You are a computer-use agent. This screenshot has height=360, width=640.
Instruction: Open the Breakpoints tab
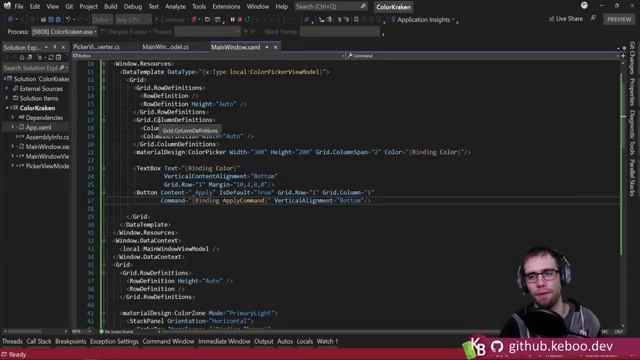(x=71, y=342)
